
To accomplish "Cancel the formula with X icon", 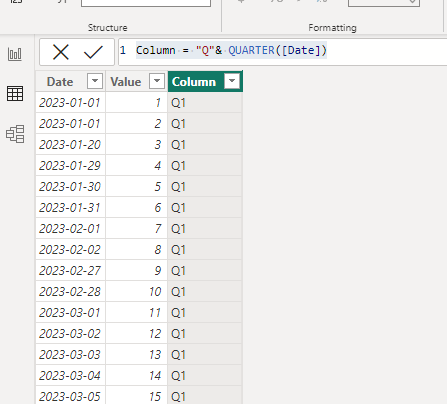I will coord(61,52).
